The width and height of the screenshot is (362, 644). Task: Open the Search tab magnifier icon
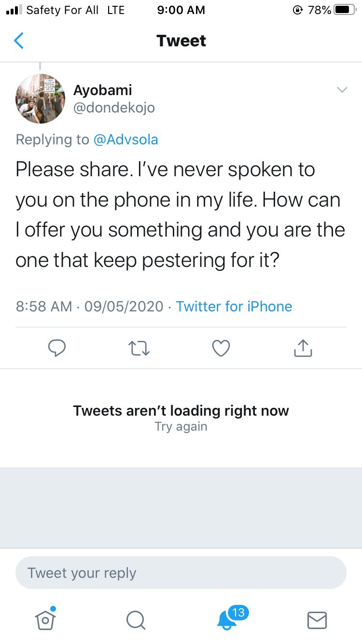[136, 620]
